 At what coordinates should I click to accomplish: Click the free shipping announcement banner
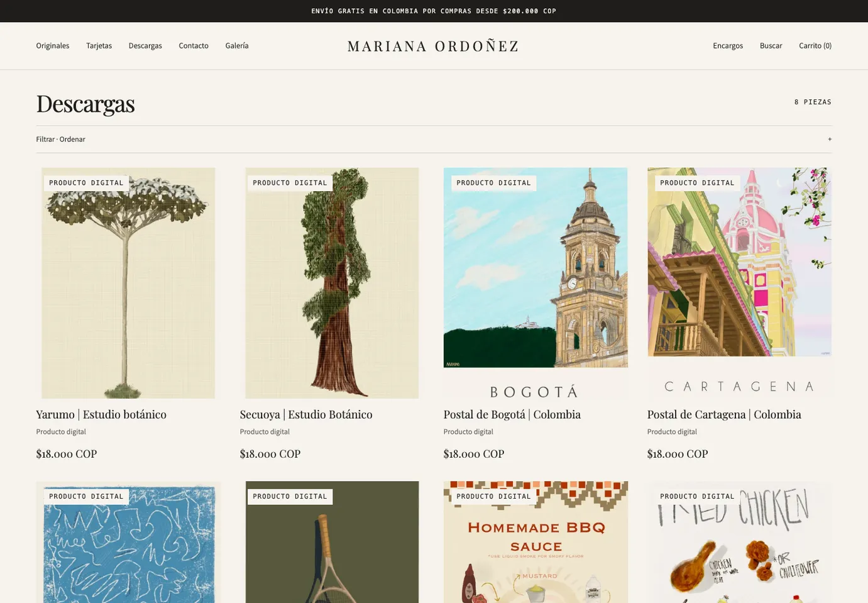click(434, 11)
